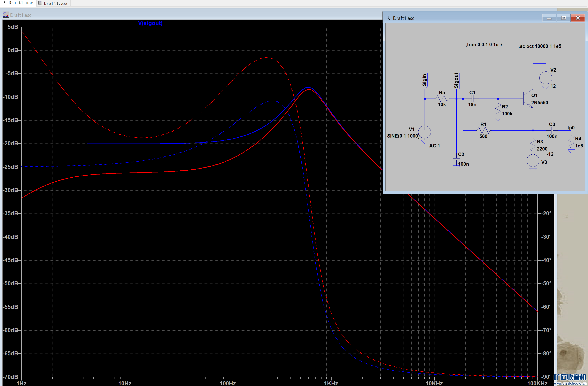This screenshot has height=386, width=588.
Task: Click capacitor C3 symbol
Action: [552, 130]
